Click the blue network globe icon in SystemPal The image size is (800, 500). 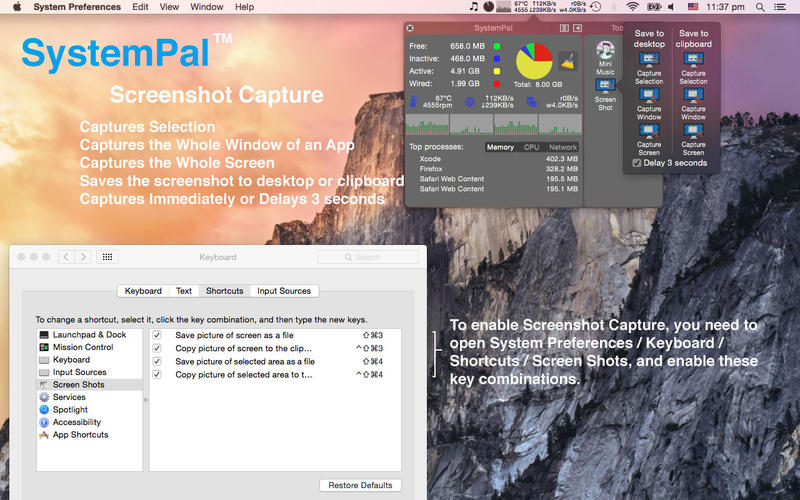pos(470,102)
